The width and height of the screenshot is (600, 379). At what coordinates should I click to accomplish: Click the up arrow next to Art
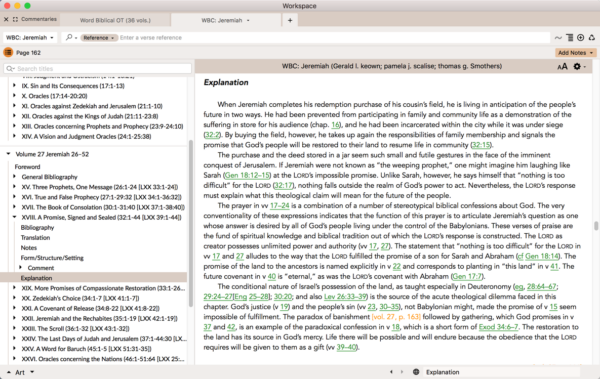[8, 372]
